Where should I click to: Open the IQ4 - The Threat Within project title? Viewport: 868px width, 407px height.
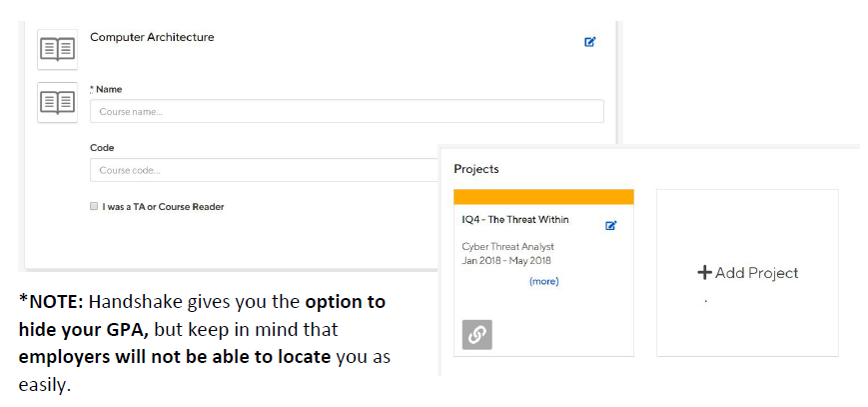[514, 220]
